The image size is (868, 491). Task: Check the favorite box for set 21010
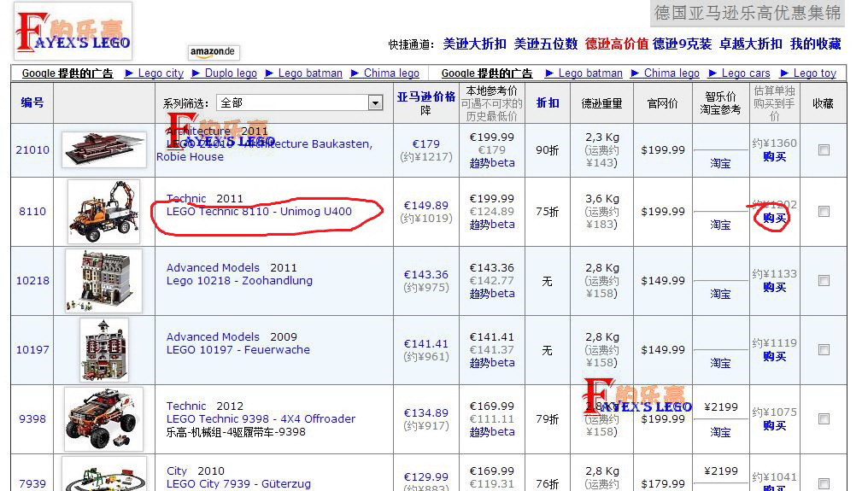pos(824,150)
